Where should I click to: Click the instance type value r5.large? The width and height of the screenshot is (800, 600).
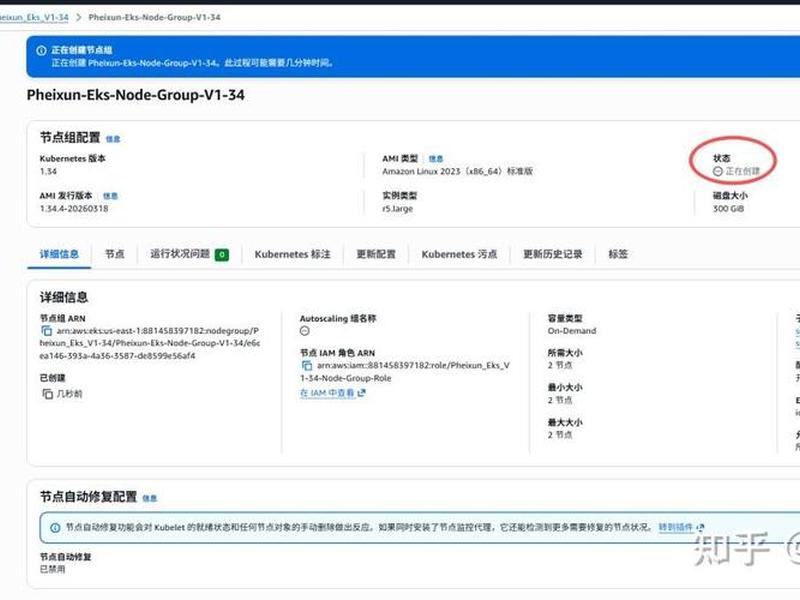[397, 209]
